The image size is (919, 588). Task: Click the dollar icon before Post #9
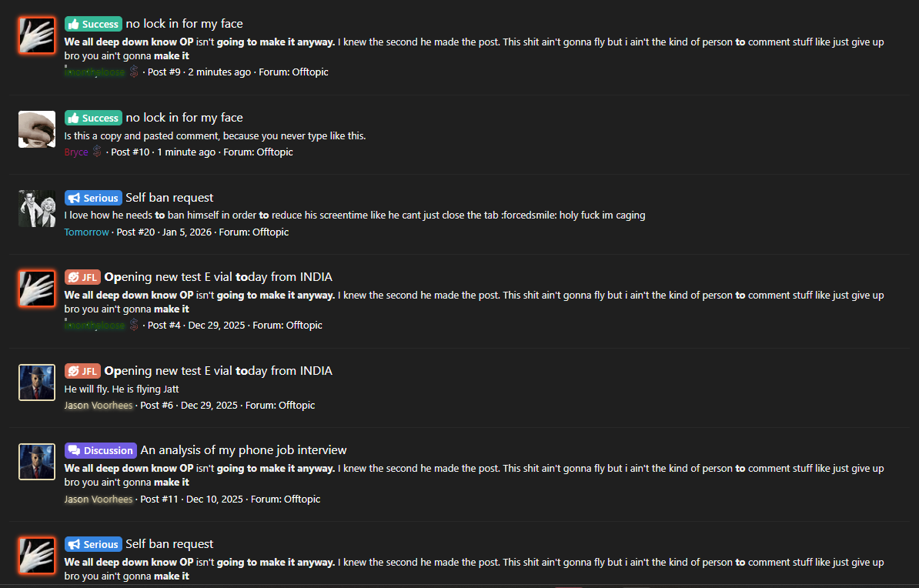[134, 72]
